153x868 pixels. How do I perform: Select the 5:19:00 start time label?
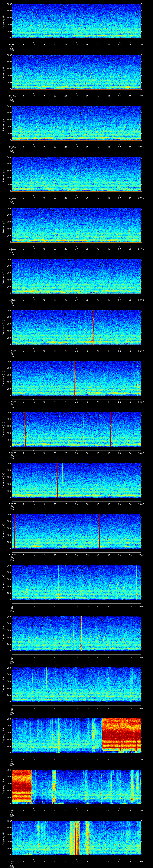pos(12,198)
